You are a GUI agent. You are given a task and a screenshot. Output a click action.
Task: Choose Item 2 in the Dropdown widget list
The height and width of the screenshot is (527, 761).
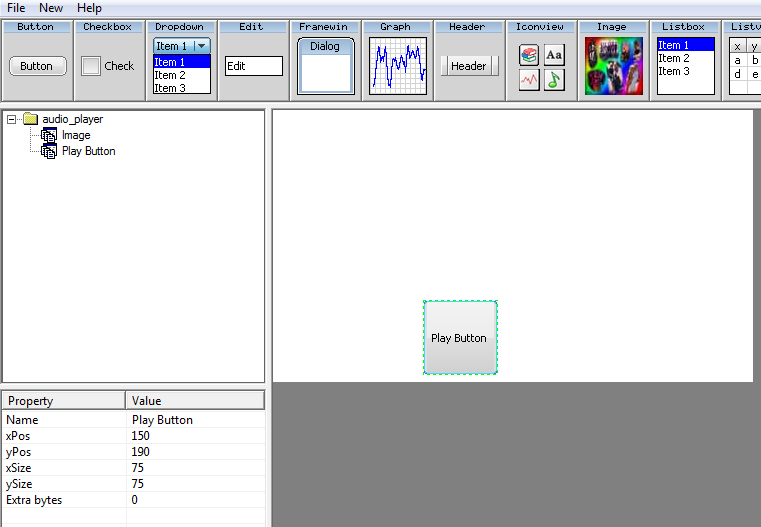[170, 75]
